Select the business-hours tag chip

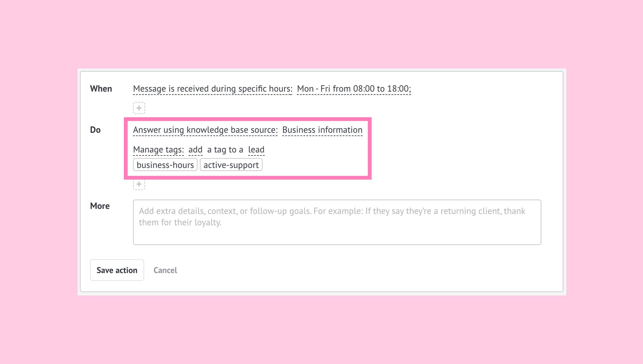coord(165,165)
